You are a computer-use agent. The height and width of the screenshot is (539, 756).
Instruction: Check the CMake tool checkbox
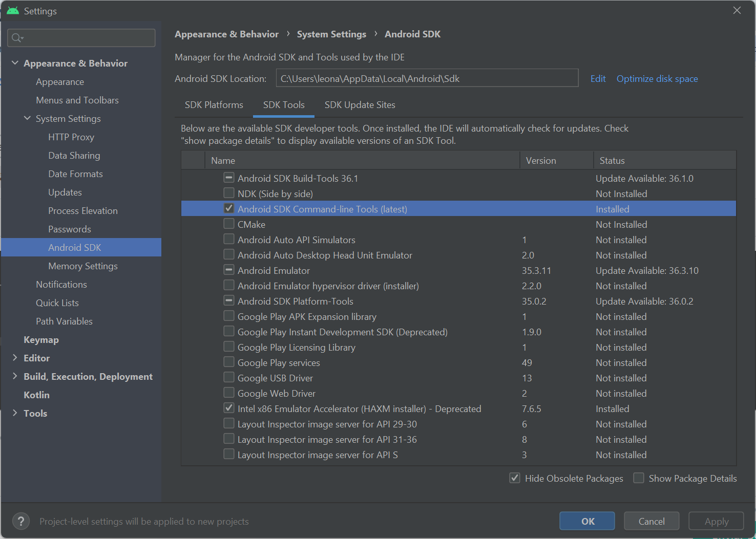(x=228, y=223)
